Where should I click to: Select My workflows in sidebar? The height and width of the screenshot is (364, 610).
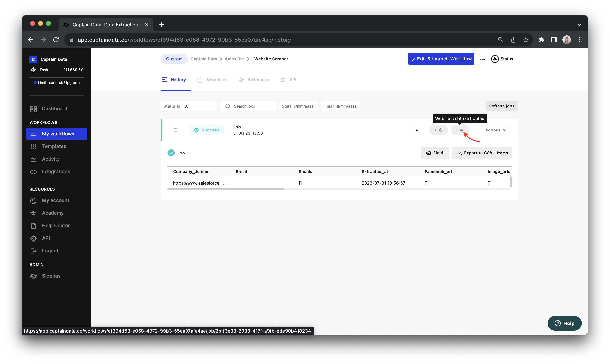click(56, 134)
